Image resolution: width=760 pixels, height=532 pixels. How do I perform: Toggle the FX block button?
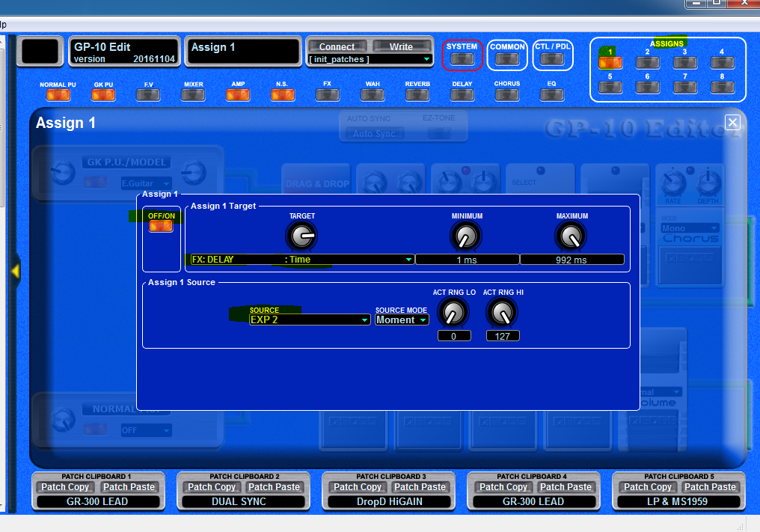pyautogui.click(x=328, y=95)
